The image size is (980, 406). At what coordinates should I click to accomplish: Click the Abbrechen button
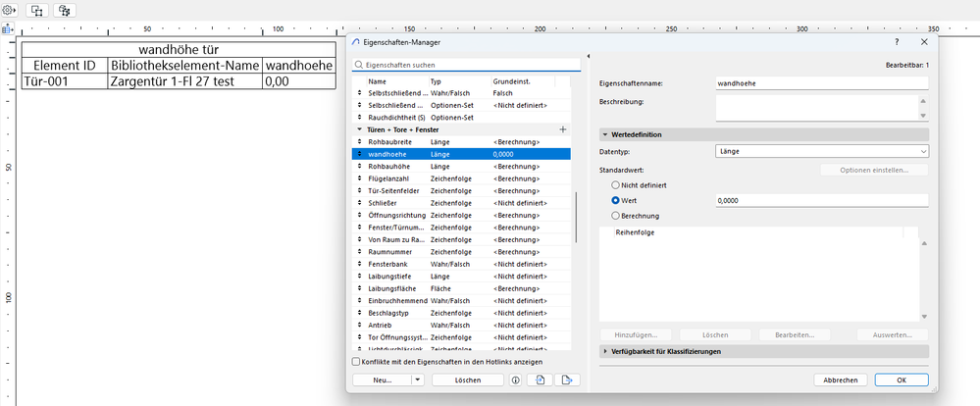coord(840,380)
